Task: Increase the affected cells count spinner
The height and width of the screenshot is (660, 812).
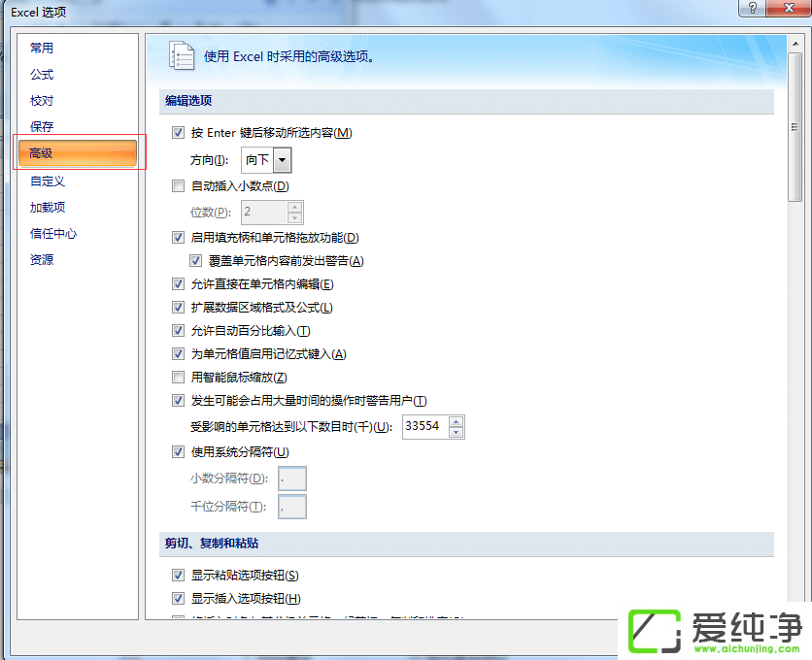Action: click(x=456, y=422)
